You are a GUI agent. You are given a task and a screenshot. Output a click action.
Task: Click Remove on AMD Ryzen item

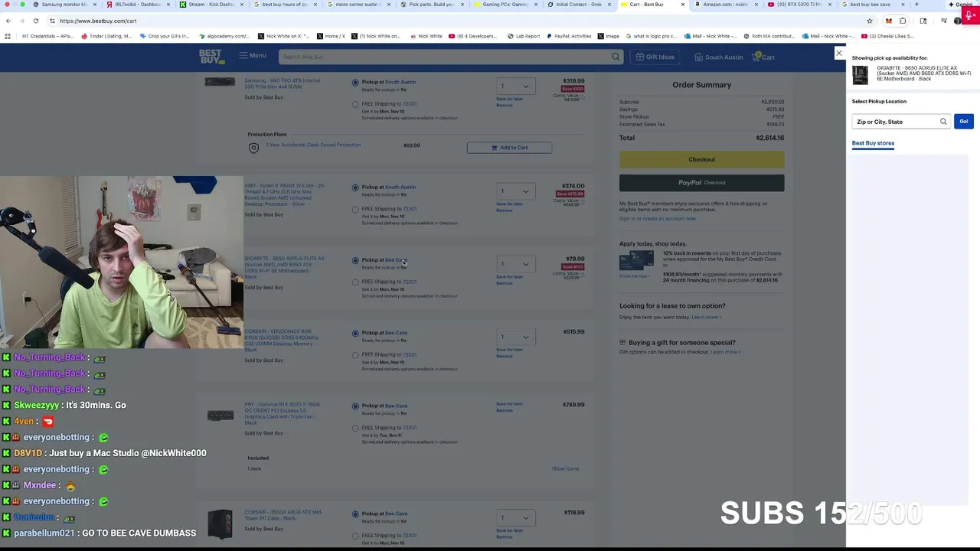click(505, 210)
